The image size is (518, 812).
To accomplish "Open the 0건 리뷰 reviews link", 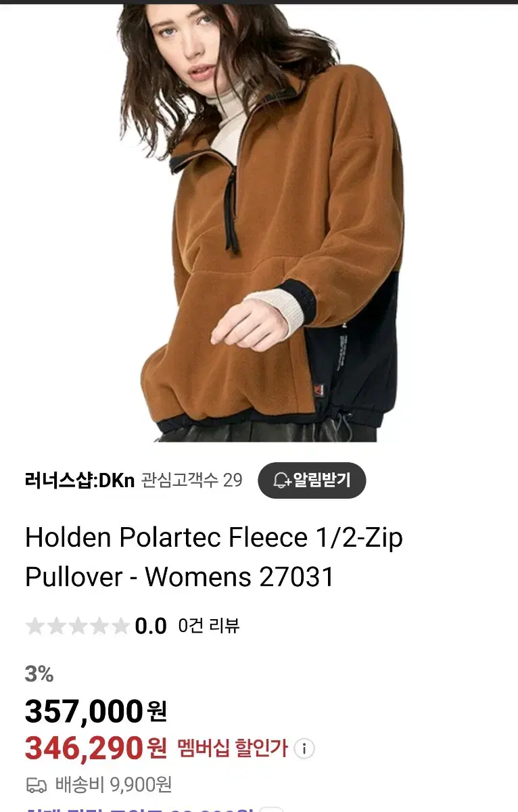I will click(209, 626).
